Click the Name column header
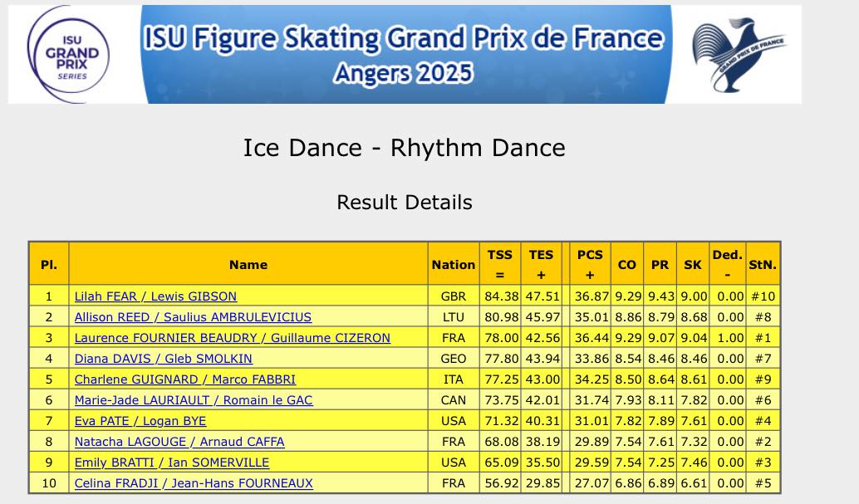The height and width of the screenshot is (504, 859). point(248,265)
